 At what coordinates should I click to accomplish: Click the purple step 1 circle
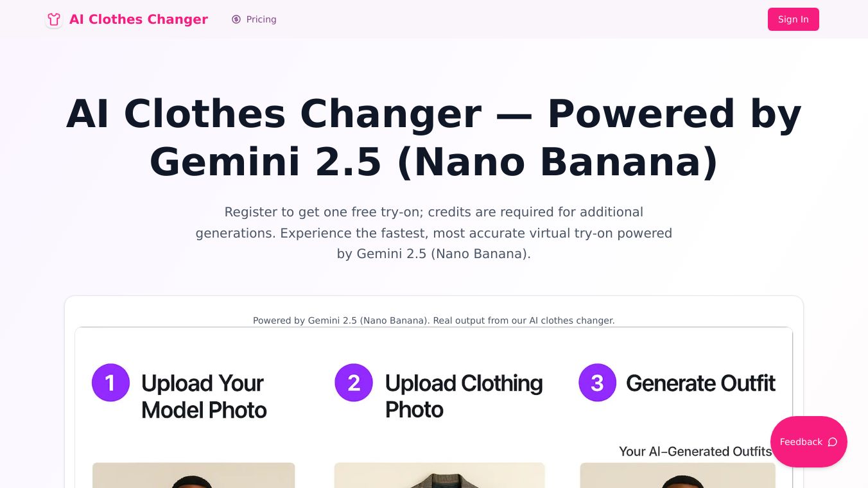[110, 383]
